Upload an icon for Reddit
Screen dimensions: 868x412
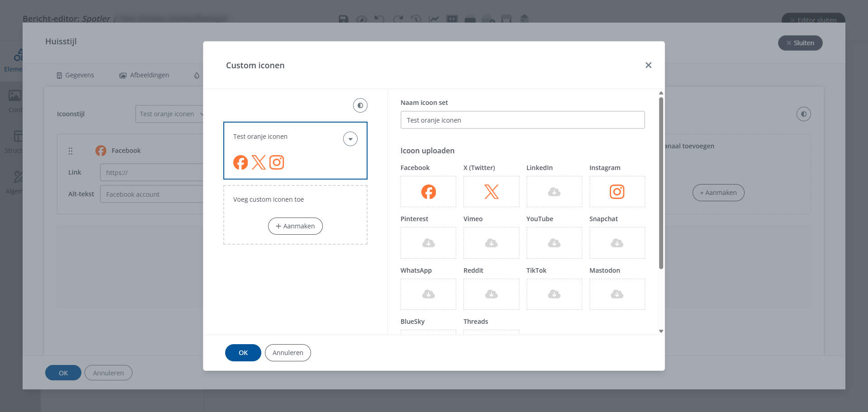[x=491, y=294]
